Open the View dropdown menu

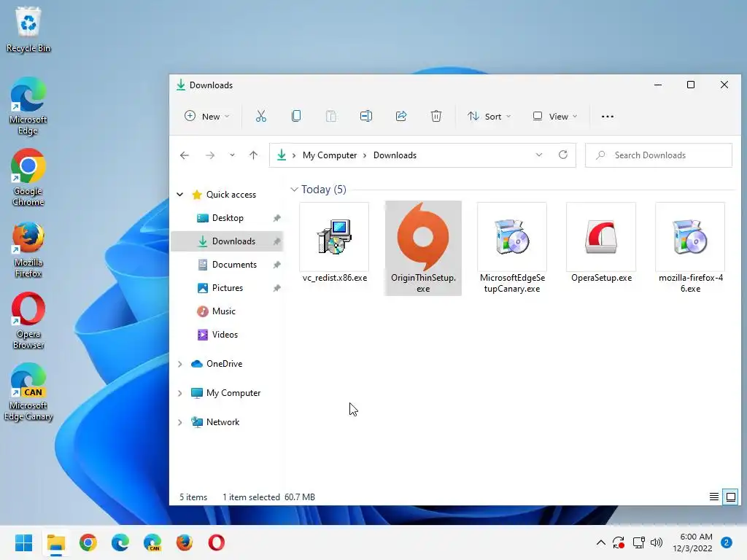(555, 116)
